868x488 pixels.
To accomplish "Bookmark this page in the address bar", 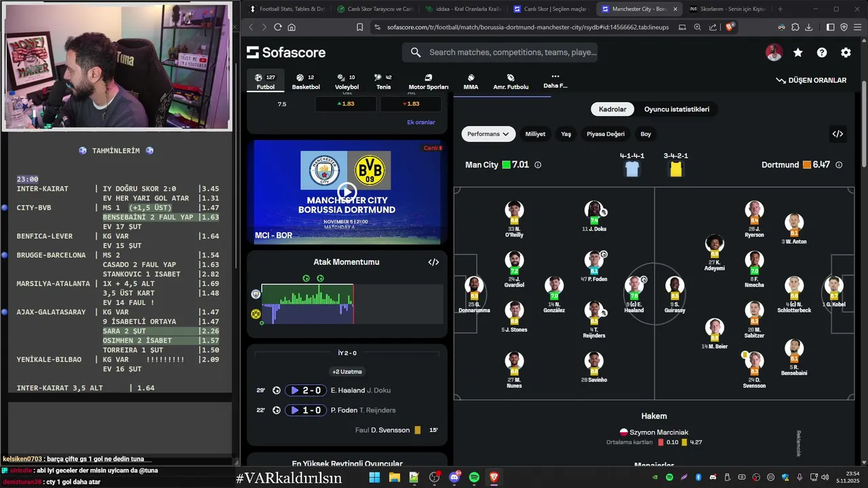I will 360,27.
